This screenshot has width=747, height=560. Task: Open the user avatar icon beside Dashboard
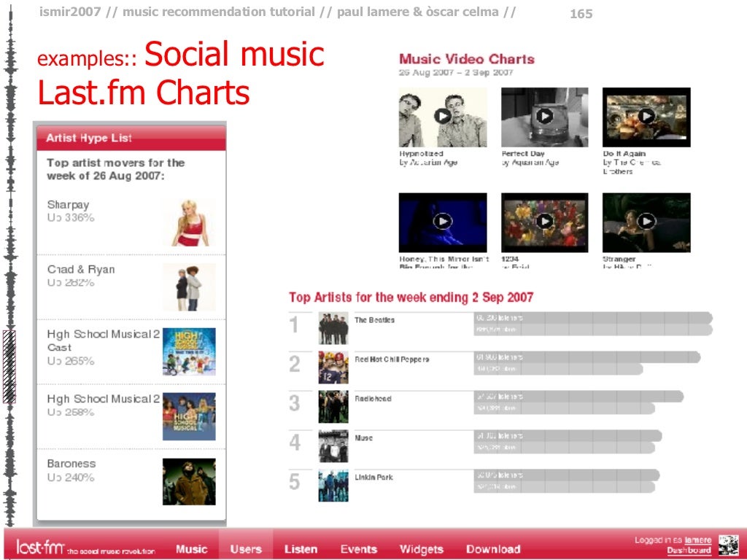728,545
